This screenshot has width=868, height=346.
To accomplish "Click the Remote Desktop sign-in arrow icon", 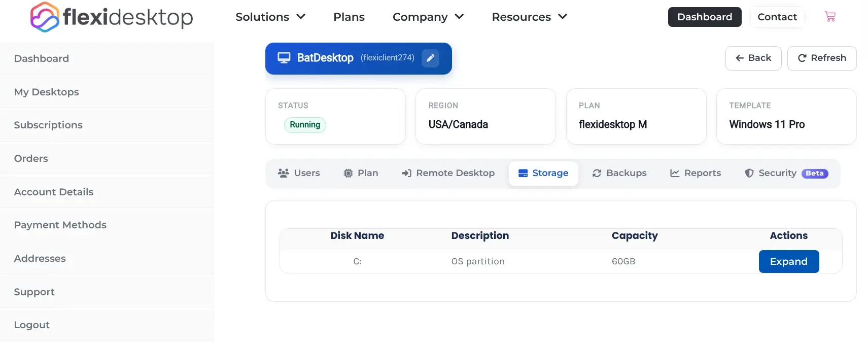I will click(406, 173).
